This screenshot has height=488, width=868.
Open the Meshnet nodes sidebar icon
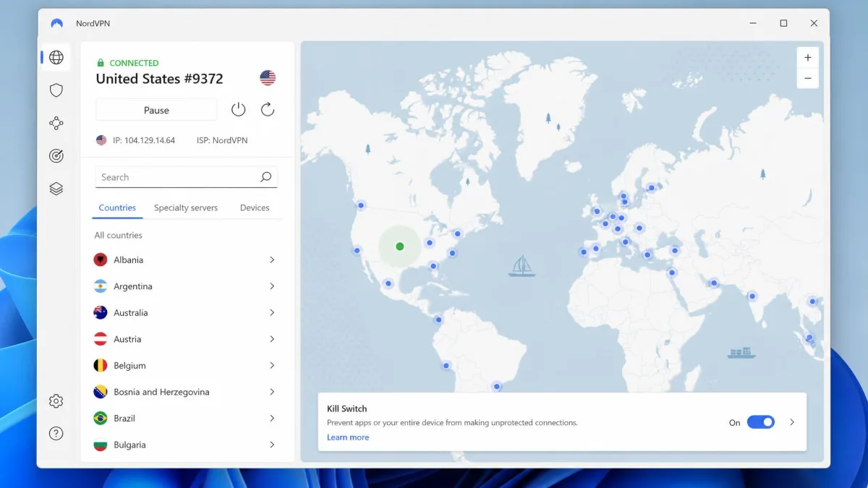(x=56, y=123)
